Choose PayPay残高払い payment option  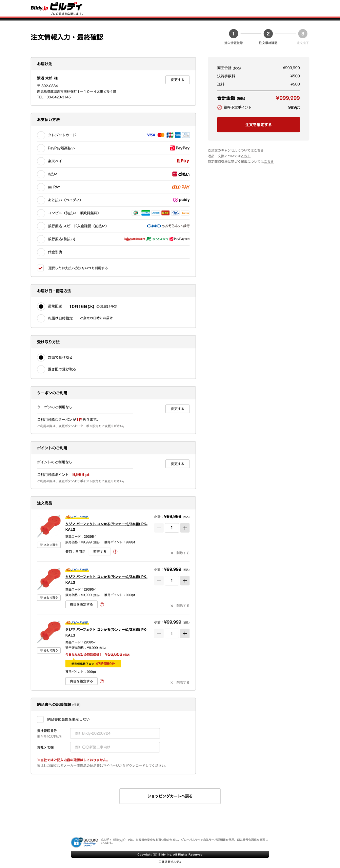[41, 148]
